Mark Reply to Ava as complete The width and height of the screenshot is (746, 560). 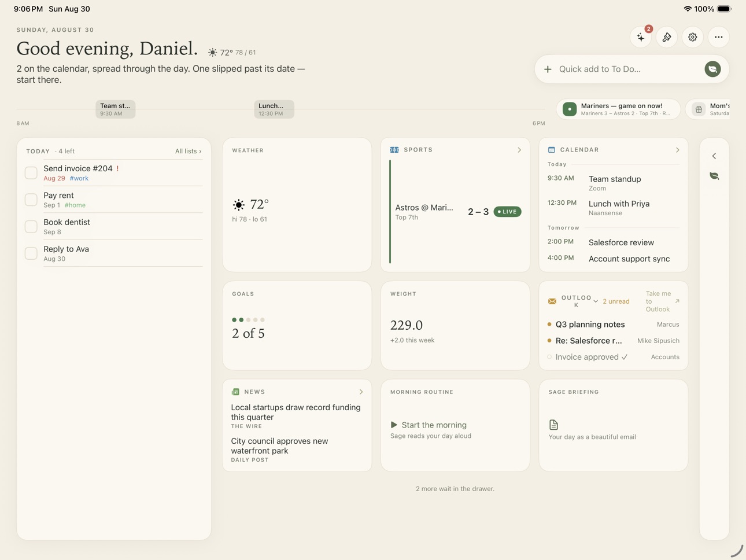pyautogui.click(x=31, y=253)
